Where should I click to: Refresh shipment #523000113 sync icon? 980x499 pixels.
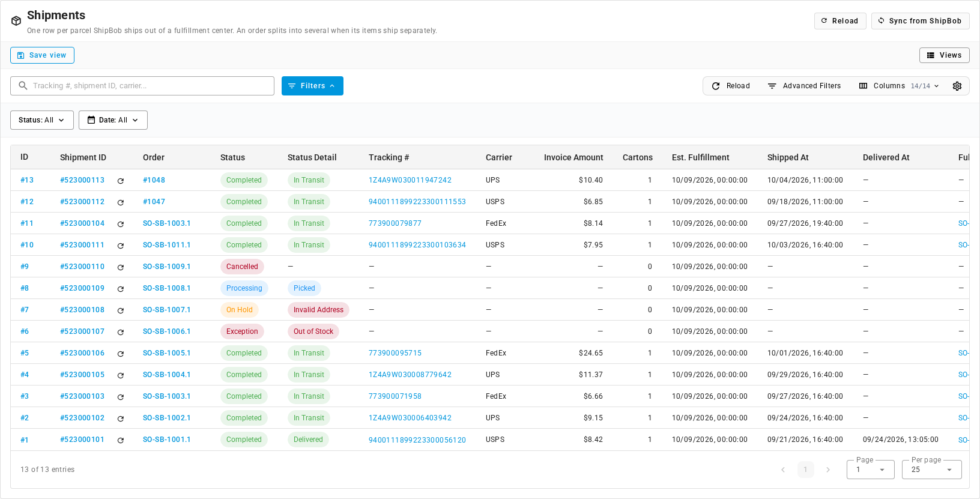click(120, 181)
